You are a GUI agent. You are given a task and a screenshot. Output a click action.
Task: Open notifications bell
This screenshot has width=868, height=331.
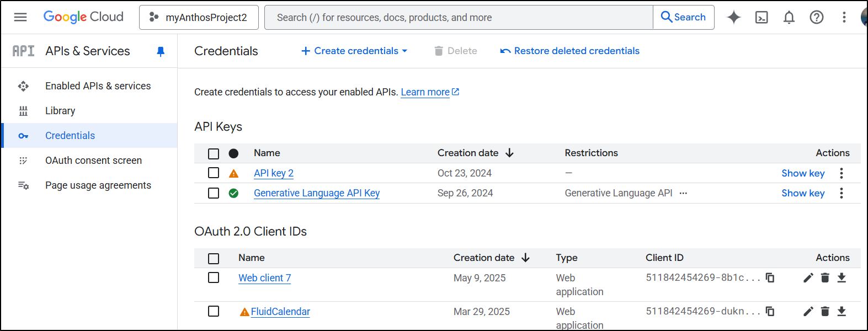tap(789, 17)
